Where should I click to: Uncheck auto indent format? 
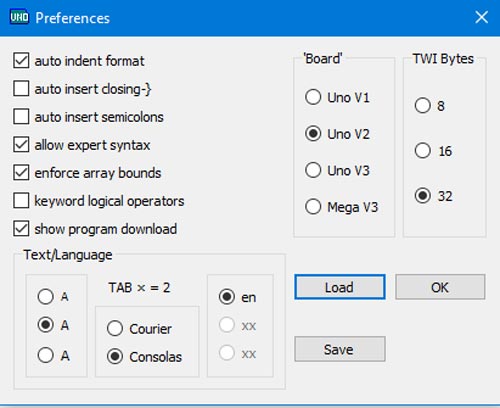click(21, 61)
